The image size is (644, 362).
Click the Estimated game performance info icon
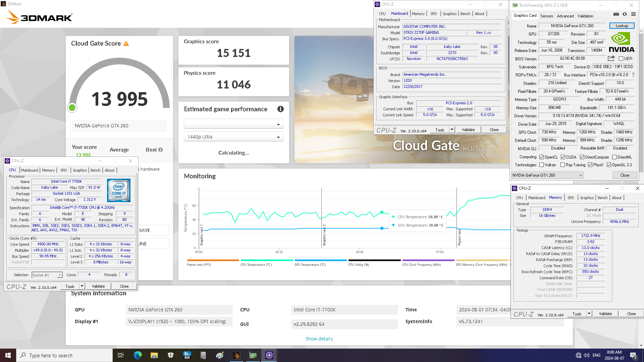click(x=280, y=109)
